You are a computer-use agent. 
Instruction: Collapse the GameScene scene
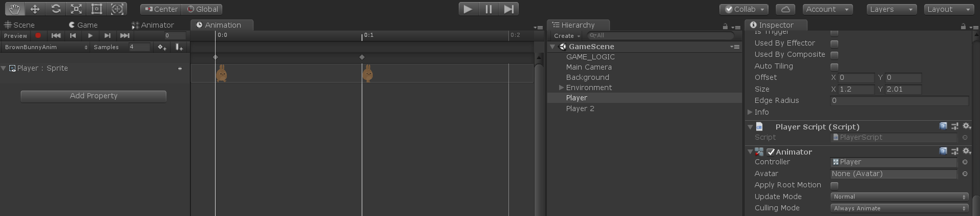pos(552,47)
